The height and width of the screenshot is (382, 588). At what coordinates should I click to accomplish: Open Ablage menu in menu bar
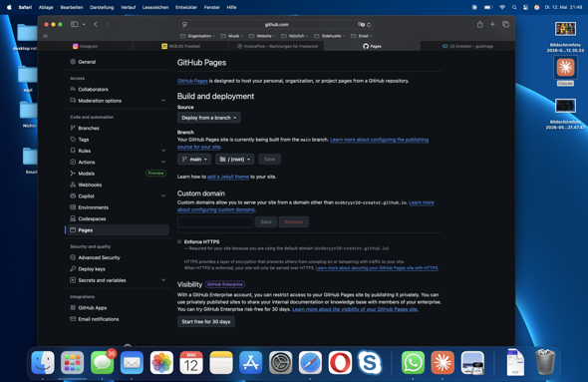point(46,7)
